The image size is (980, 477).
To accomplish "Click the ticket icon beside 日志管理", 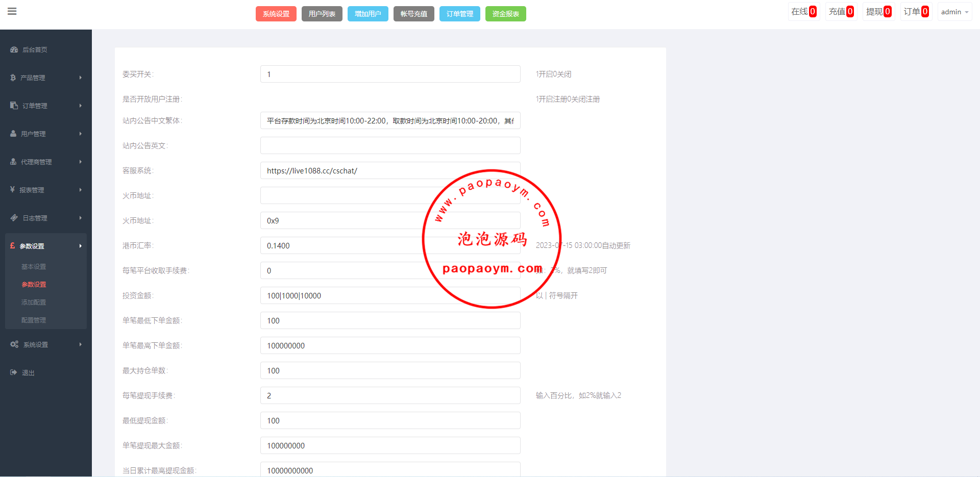I will pos(14,218).
